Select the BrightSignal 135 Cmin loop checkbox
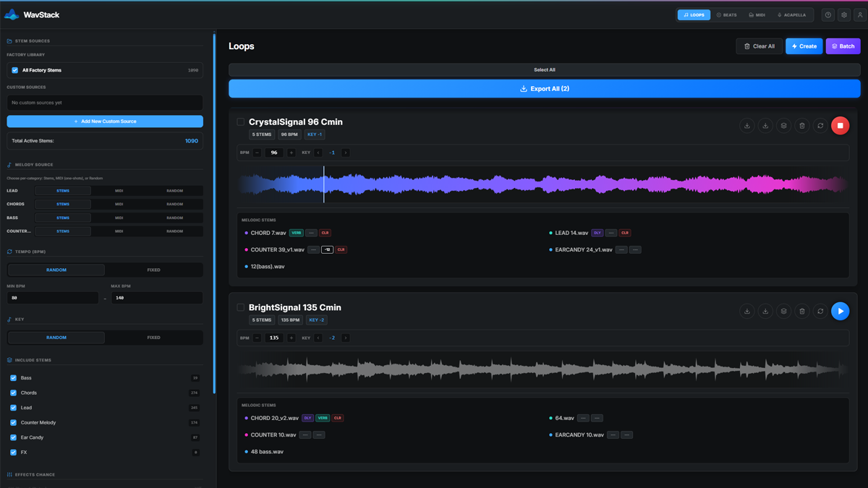Image resolution: width=868 pixels, height=488 pixels. tap(241, 307)
